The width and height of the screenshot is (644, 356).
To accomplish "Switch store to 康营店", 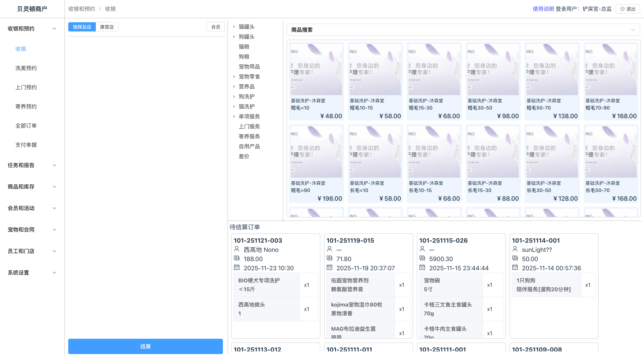I will pos(107,27).
